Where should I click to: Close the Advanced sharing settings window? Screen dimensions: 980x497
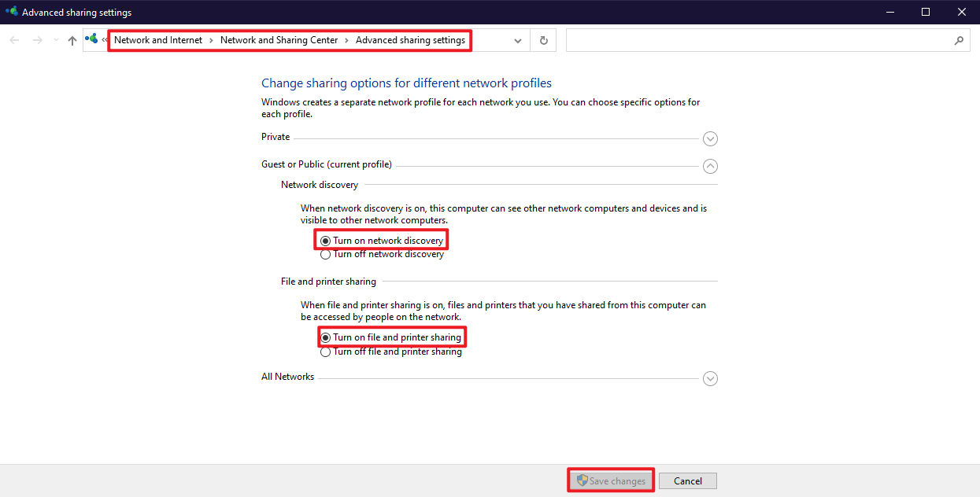(962, 12)
